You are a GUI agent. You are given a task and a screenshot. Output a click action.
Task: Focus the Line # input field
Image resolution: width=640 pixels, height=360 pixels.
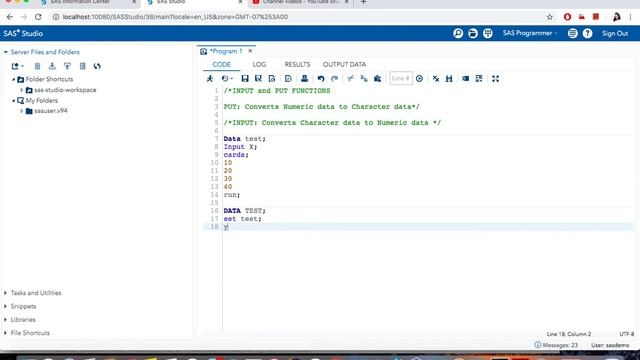(401, 78)
